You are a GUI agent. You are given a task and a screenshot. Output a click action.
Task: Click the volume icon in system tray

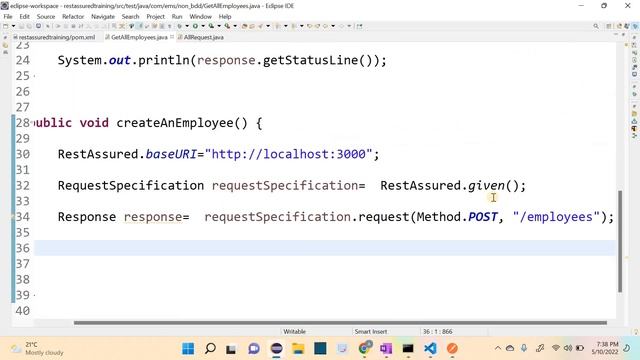[x=568, y=348]
